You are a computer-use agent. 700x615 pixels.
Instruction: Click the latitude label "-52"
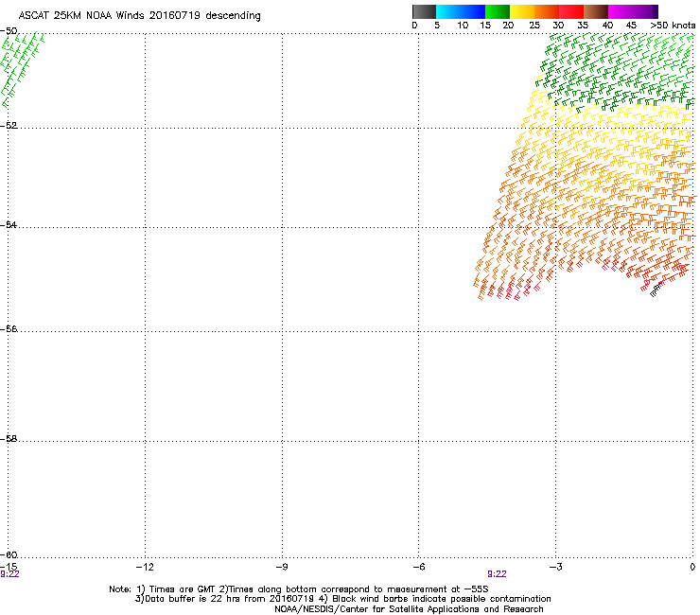9,125
